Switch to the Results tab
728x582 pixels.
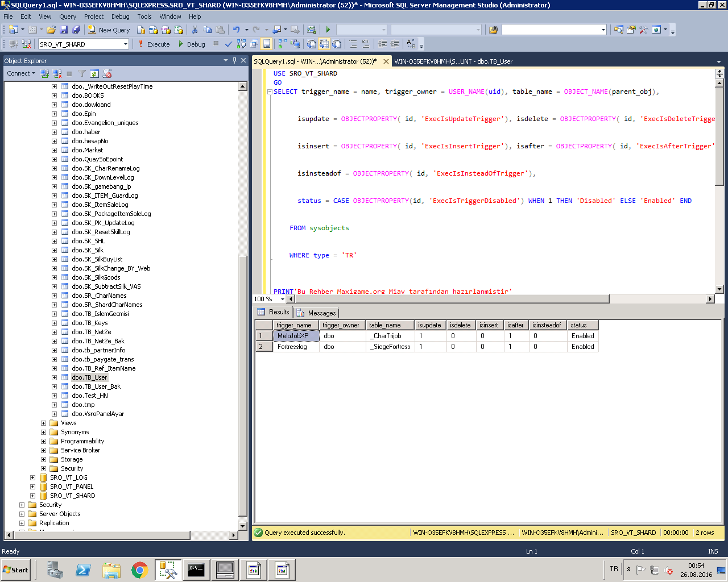click(x=274, y=312)
